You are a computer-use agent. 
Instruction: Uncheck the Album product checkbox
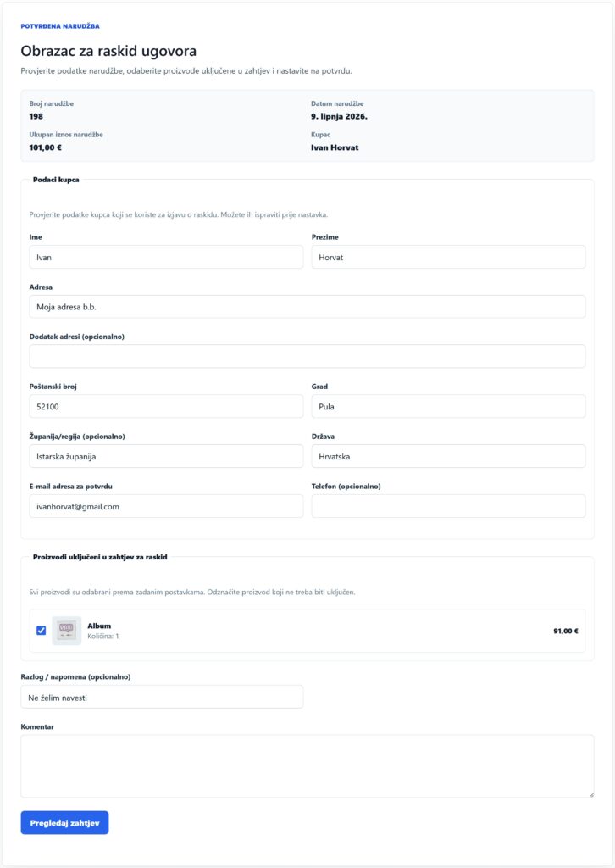[x=41, y=631]
